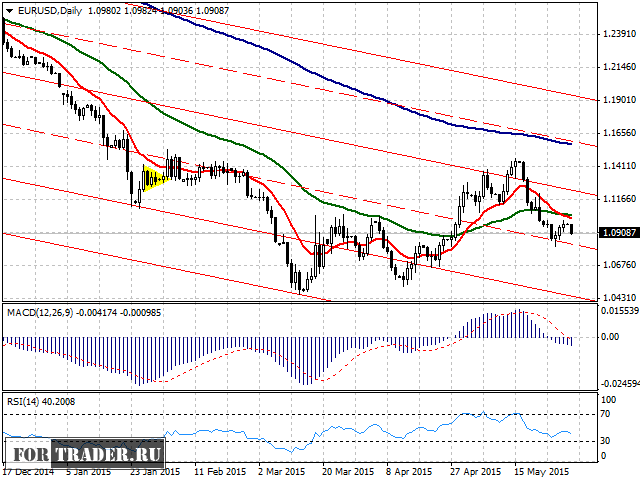Click the yellow triangle pattern on the chart
Image resolution: width=640 pixels, height=480 pixels.
coord(154,178)
